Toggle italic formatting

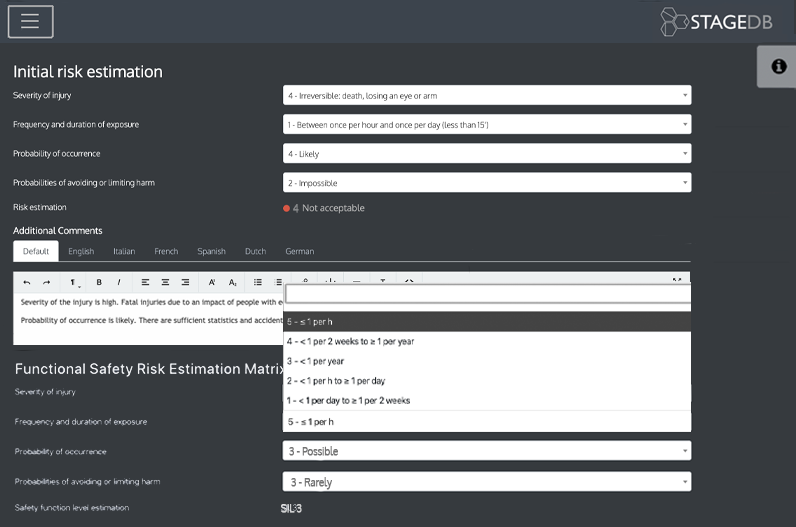[x=119, y=282]
